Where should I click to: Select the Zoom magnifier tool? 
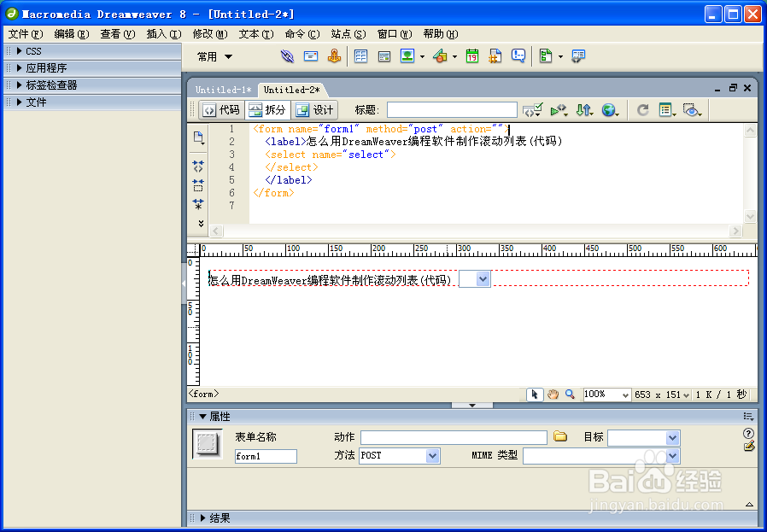click(570, 395)
